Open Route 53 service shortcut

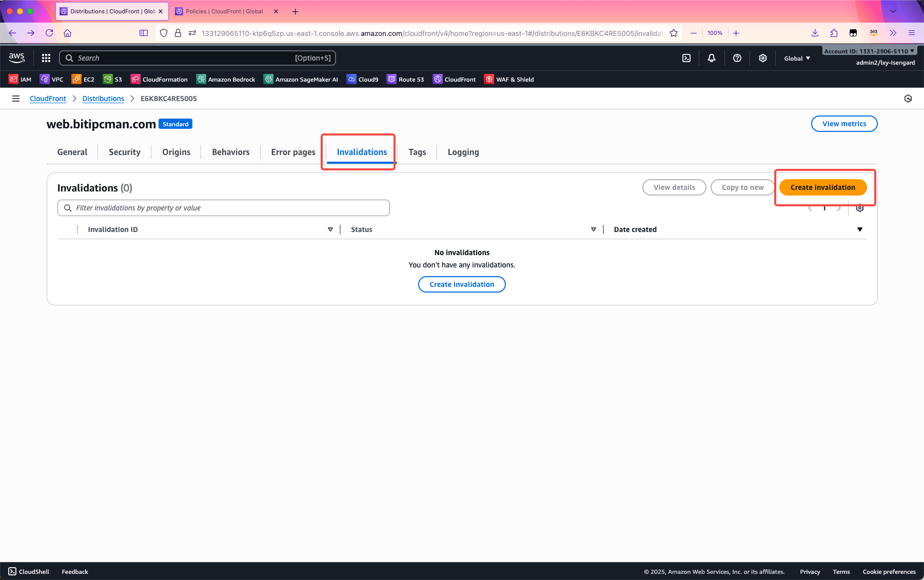click(x=405, y=80)
